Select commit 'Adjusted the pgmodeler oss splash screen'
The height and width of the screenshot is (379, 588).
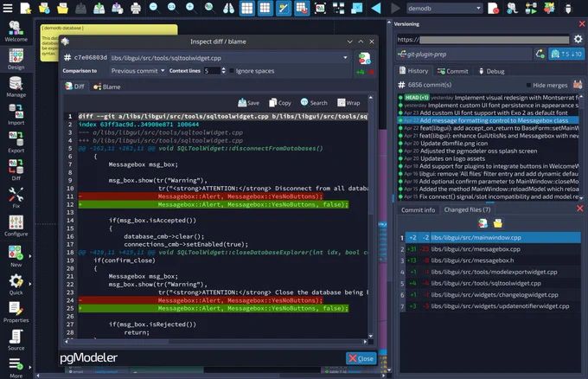coord(489,151)
